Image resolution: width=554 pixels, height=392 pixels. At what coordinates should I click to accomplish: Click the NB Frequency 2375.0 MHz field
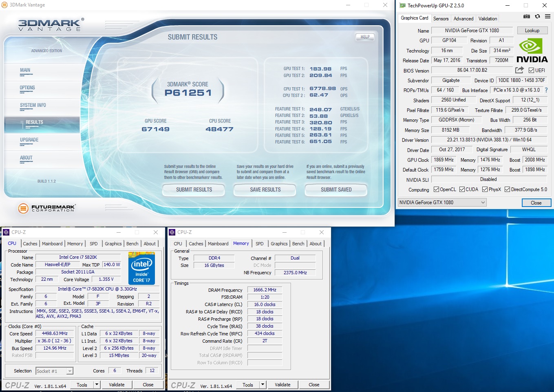[295, 273]
